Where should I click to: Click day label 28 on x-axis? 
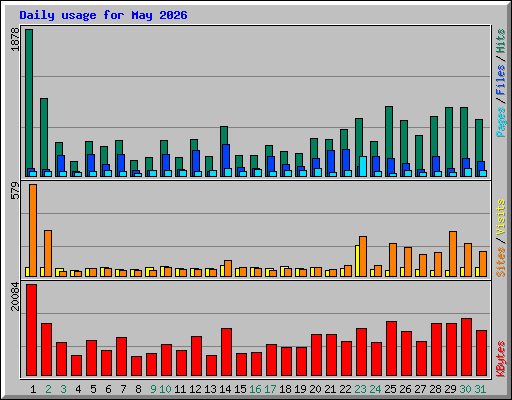pos(435,389)
